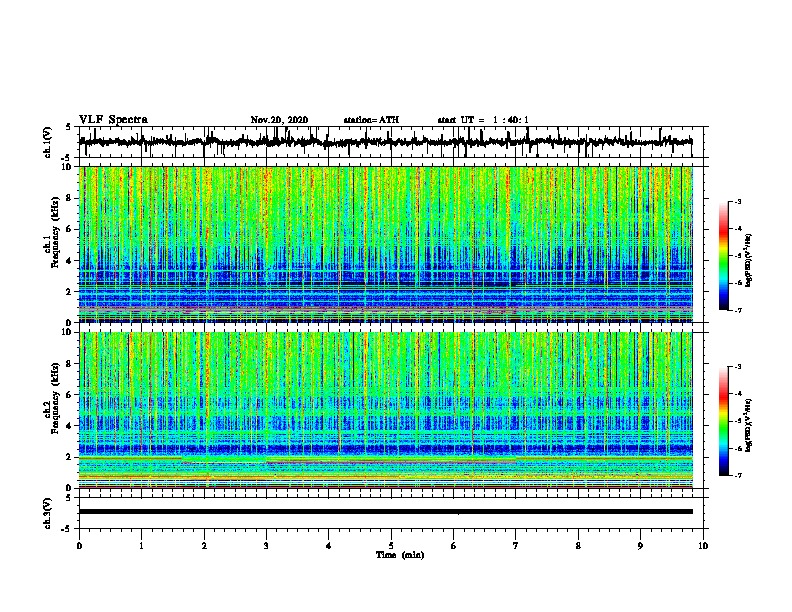Click the "station=ATH" header label
792x612 pixels.
pos(371,120)
